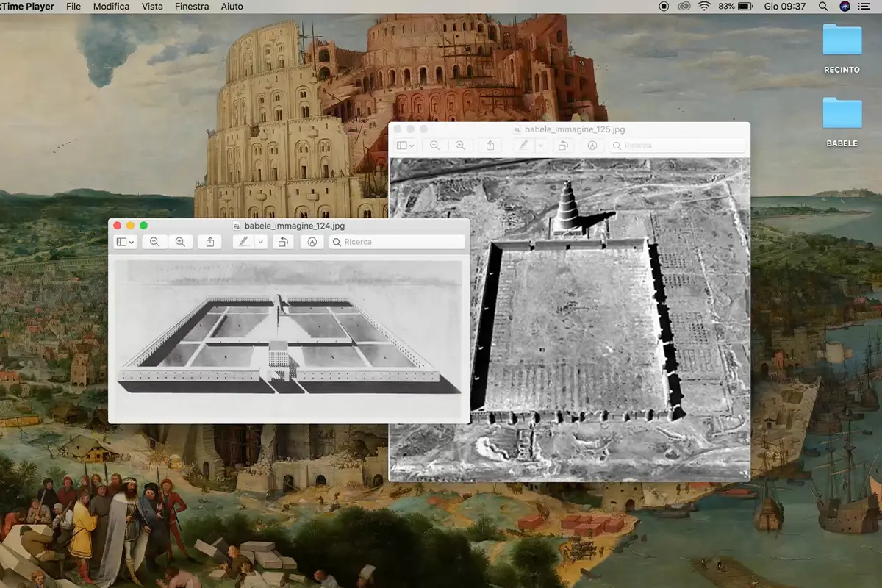Open the Modifica menu
The image size is (882, 588).
(111, 7)
